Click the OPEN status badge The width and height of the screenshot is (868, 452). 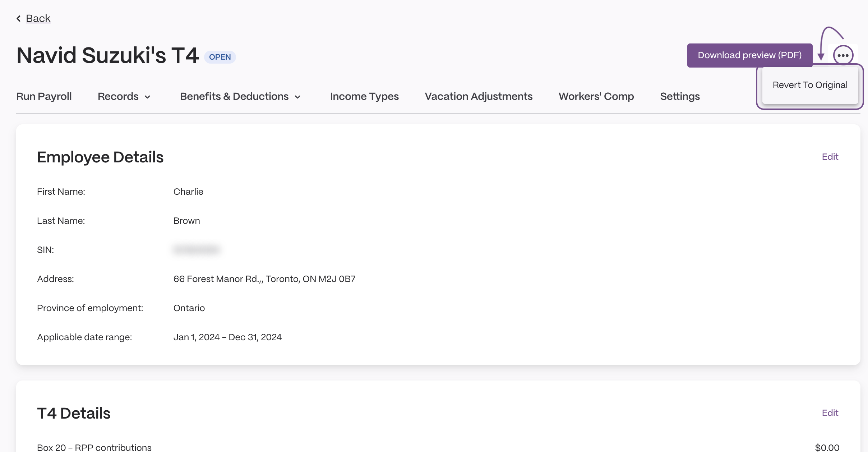220,57
